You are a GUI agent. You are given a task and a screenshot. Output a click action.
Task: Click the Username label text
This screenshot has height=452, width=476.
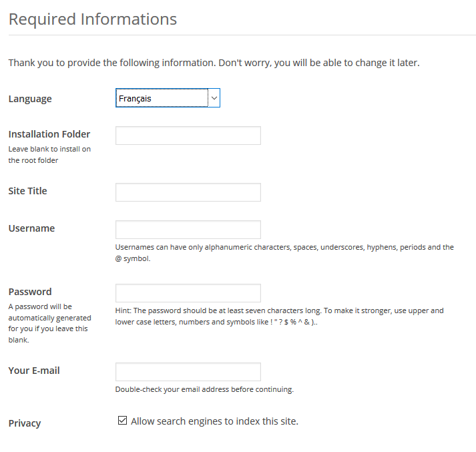tap(31, 228)
